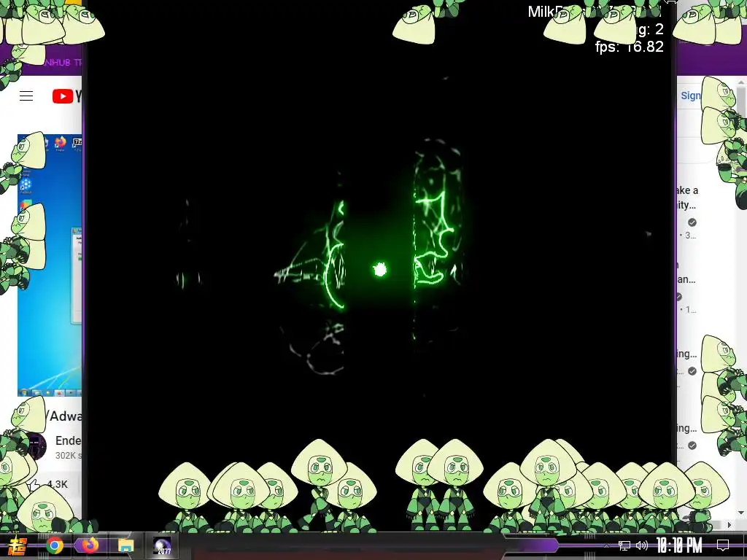This screenshot has width=747, height=560.
Task: Click the horizontal scrollbar right arrow
Action: click(729, 525)
